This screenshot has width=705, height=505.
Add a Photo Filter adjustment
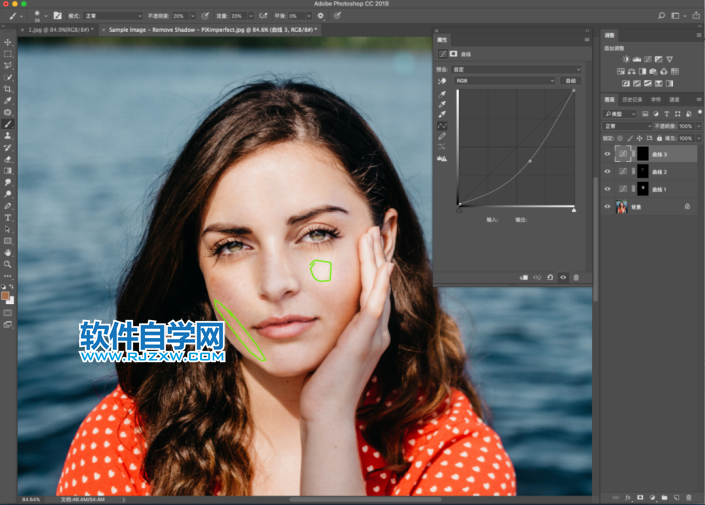pyautogui.click(x=653, y=72)
